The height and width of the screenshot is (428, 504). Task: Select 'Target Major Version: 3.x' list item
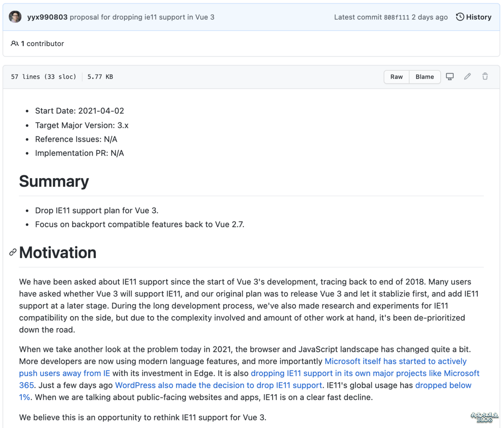(81, 125)
